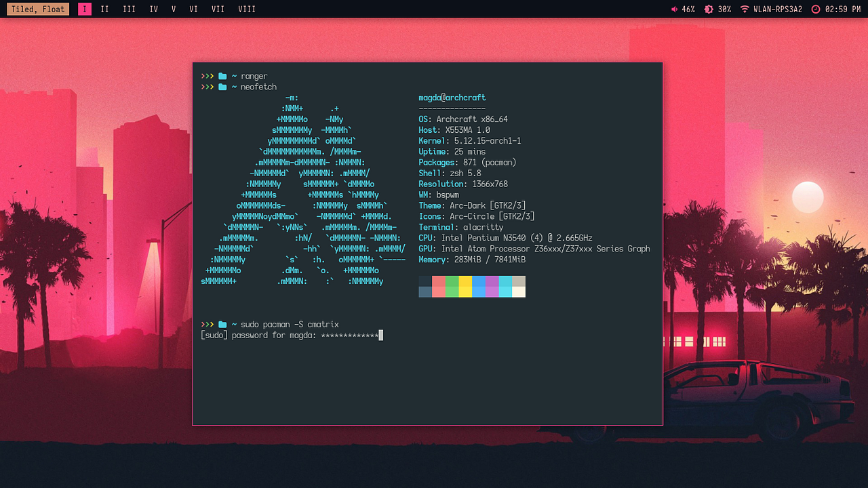Switch to workspace I
The image size is (868, 488).
click(x=85, y=9)
